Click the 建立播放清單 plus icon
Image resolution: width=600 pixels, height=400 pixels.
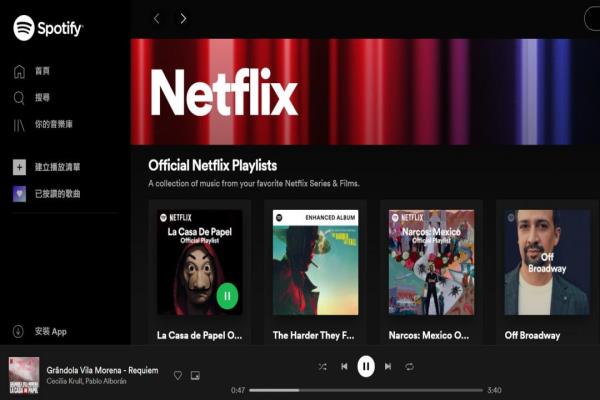point(19,167)
